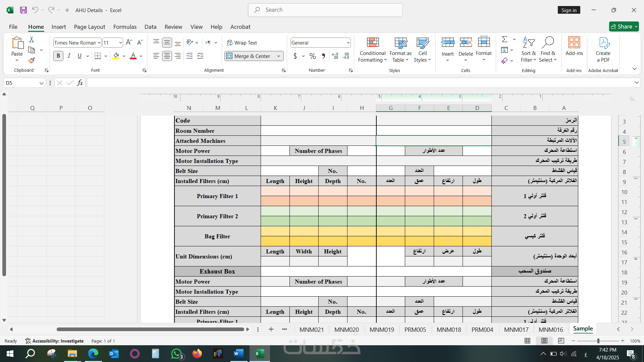
Task: Click the Cut scissors icon
Action: pos(32,40)
